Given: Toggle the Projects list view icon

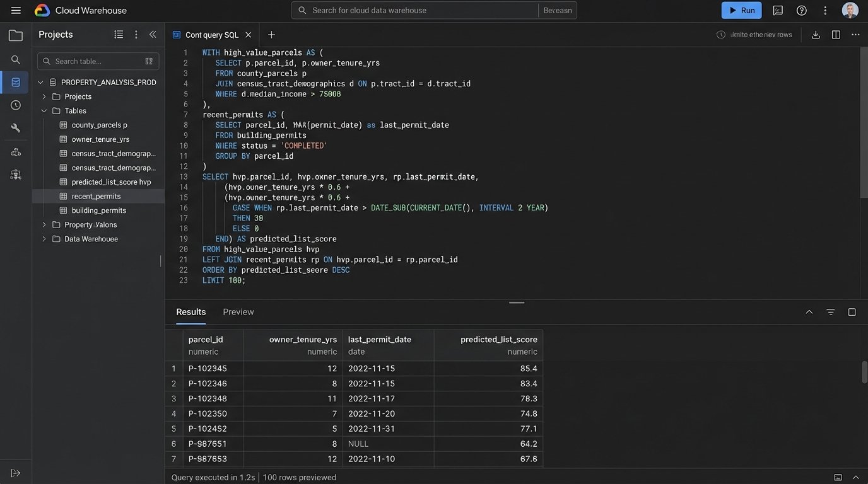Looking at the screenshot, I should pos(119,35).
